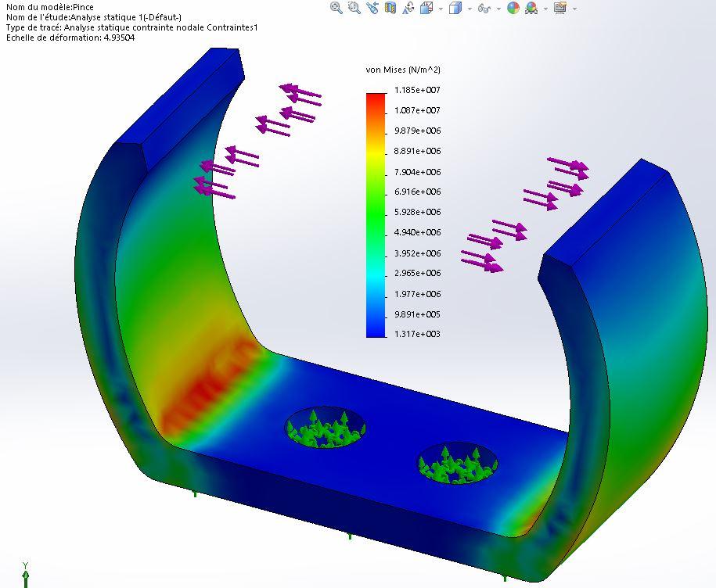Expand the View Settings dropdown arrow
The height and width of the screenshot is (588, 716).
pos(574,9)
